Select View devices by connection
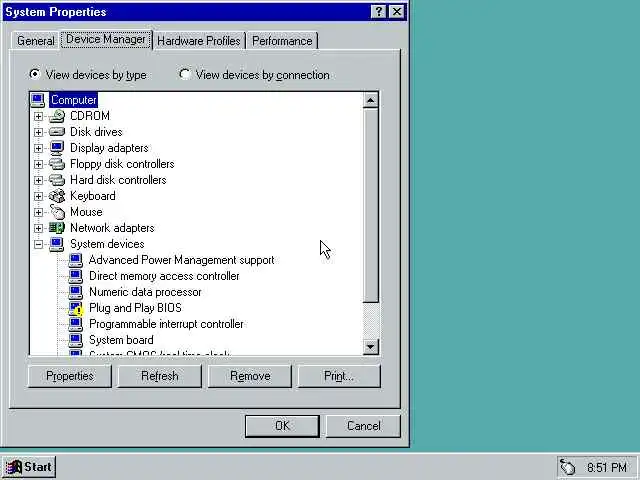 coord(254,75)
